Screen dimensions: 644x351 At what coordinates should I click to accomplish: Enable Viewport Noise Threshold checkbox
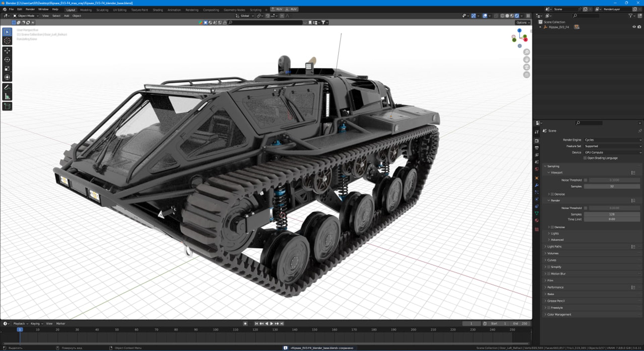(x=586, y=180)
